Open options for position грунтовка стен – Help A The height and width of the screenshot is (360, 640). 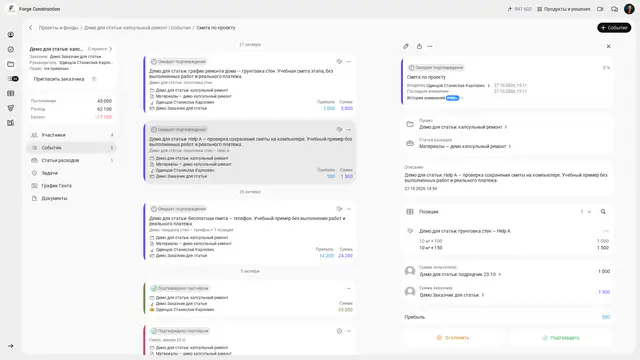point(606,231)
